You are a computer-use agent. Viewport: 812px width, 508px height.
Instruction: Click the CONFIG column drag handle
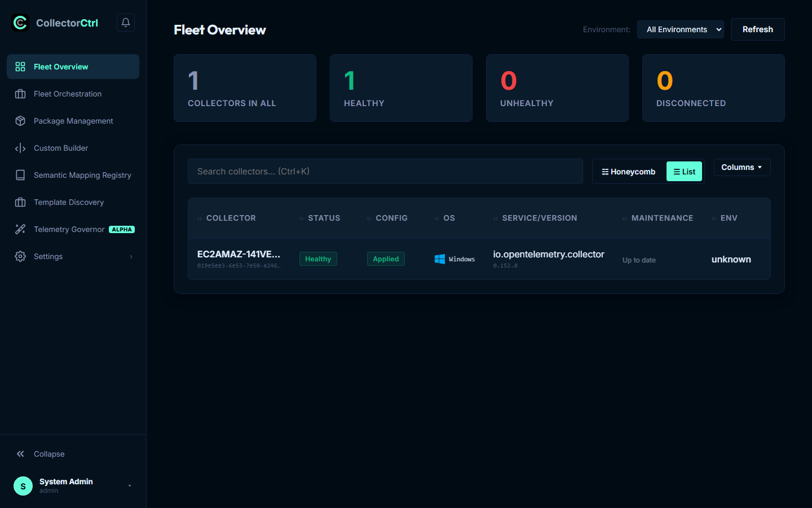369,218
